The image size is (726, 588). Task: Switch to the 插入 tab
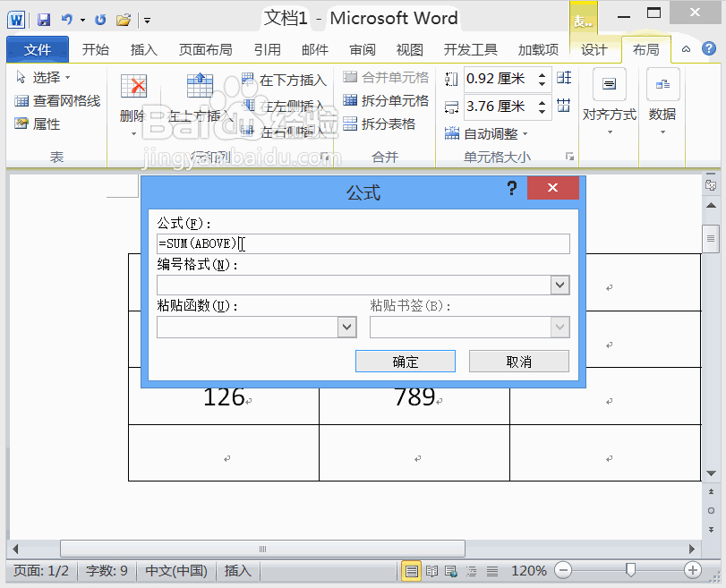point(143,49)
